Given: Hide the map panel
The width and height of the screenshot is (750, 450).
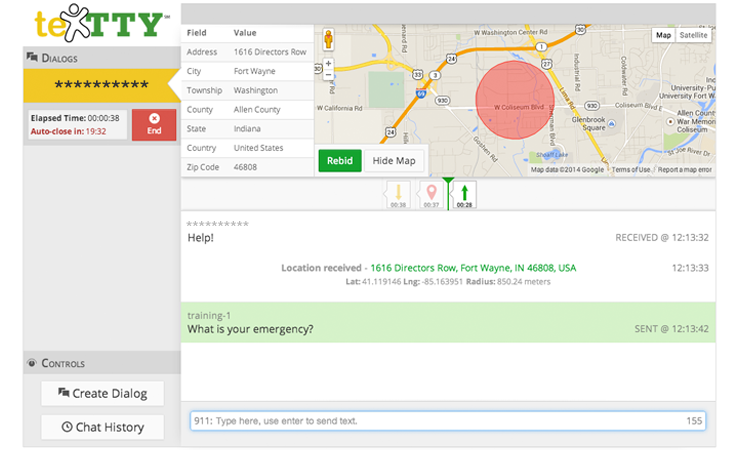Looking at the screenshot, I should (x=395, y=161).
